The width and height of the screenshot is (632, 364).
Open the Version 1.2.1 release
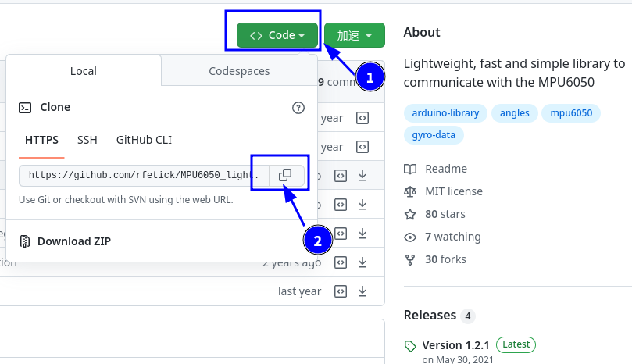(x=456, y=345)
